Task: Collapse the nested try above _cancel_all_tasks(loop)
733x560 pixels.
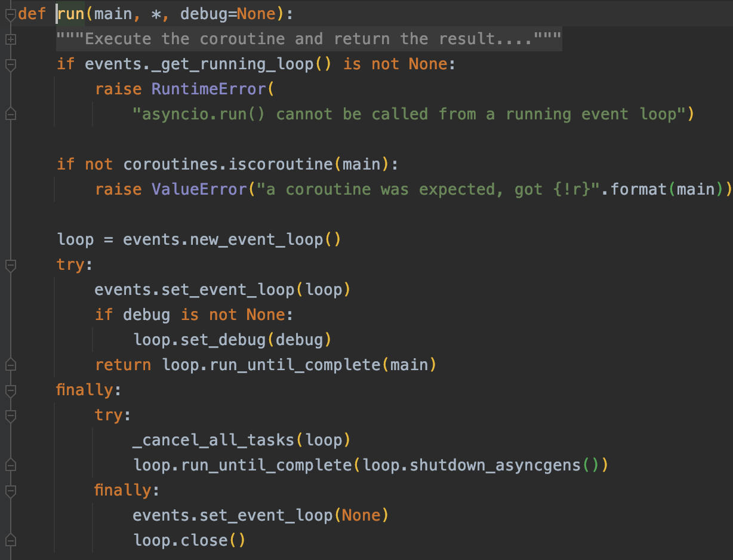Action: (x=10, y=416)
